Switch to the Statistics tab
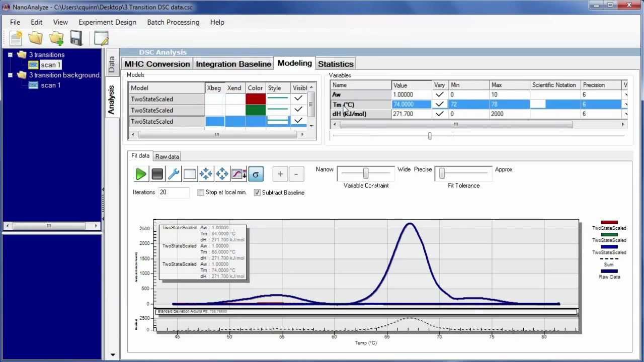Screen dimensions: 644x362 (x=335, y=63)
